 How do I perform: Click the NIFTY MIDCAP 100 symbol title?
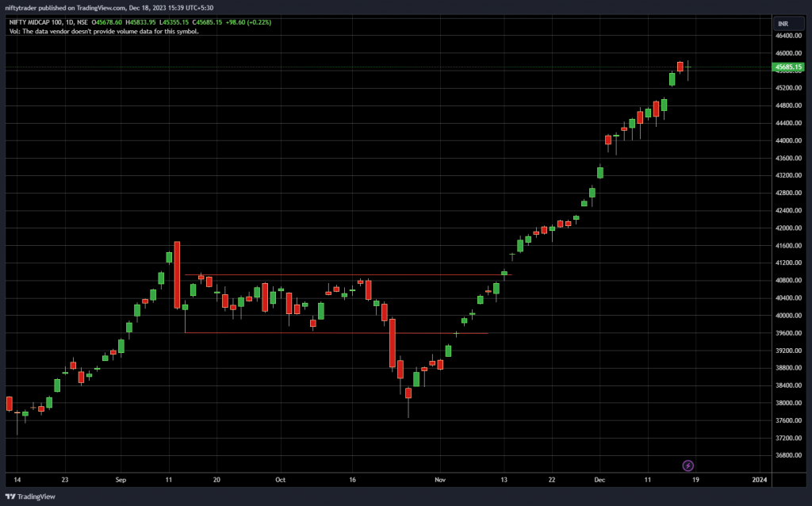[x=36, y=22]
